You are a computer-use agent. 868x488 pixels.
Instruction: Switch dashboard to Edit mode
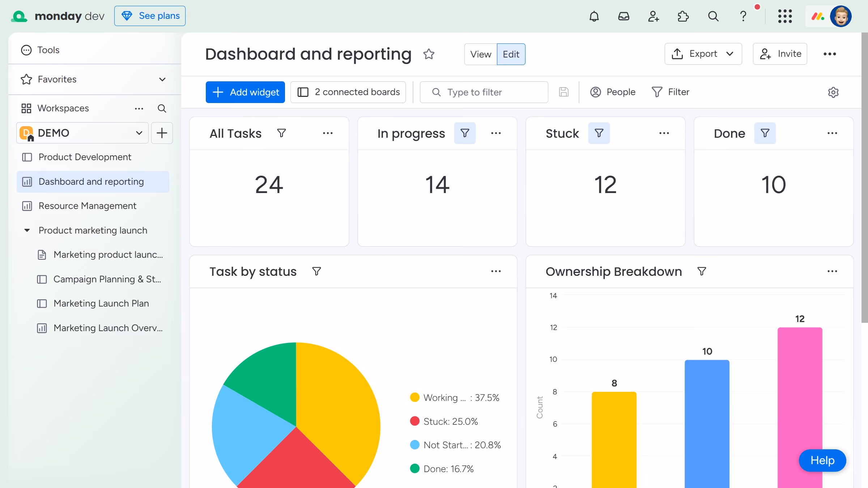click(x=511, y=54)
